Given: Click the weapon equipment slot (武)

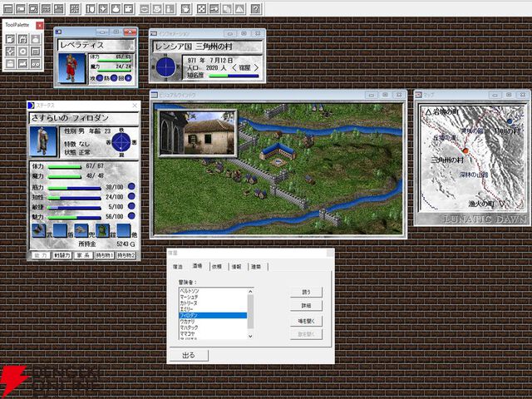Looking at the screenshot, I should (x=37, y=231).
